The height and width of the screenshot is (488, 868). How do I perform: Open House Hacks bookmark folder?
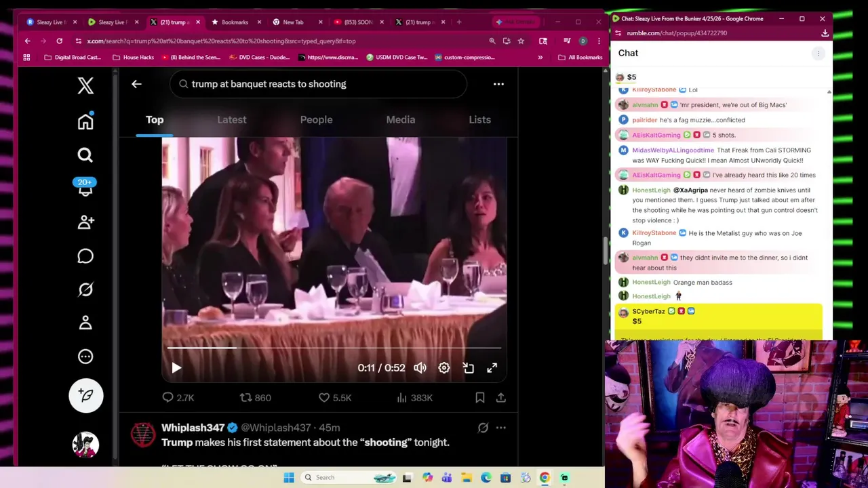point(134,58)
